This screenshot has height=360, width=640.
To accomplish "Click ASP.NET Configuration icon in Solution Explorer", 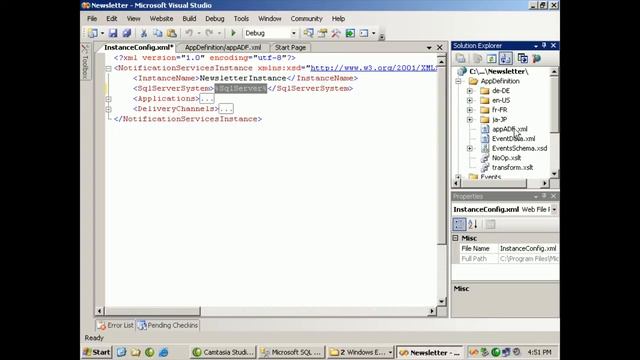I will [536, 58].
